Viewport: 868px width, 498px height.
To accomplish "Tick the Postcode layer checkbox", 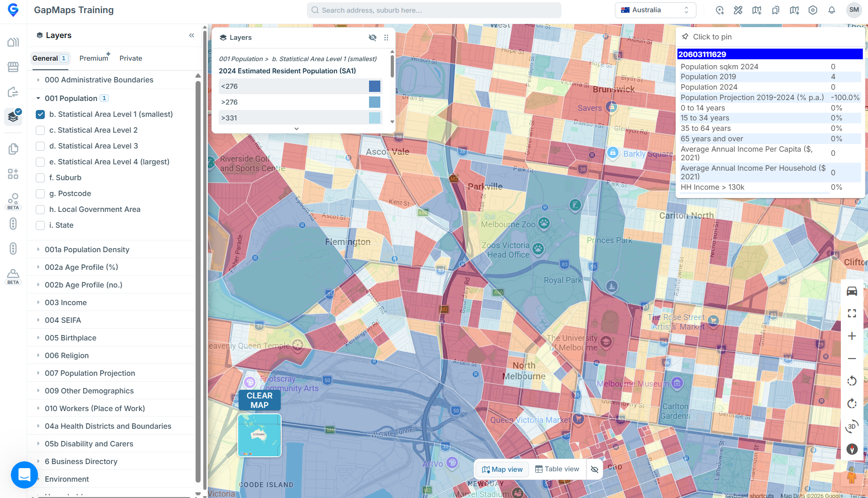I will (x=40, y=194).
